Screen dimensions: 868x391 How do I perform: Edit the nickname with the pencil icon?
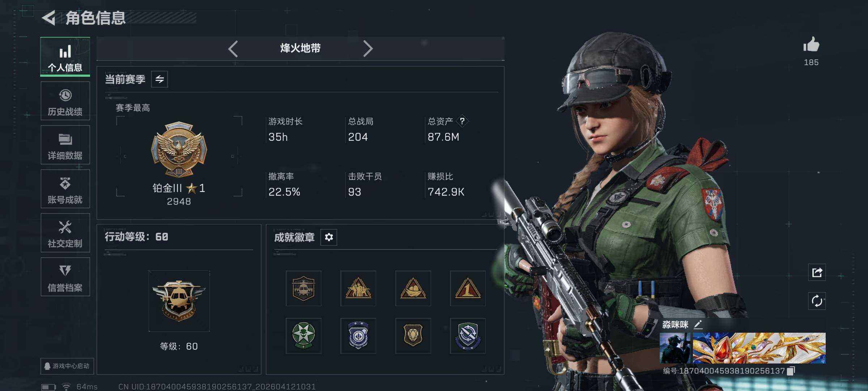[x=698, y=324]
